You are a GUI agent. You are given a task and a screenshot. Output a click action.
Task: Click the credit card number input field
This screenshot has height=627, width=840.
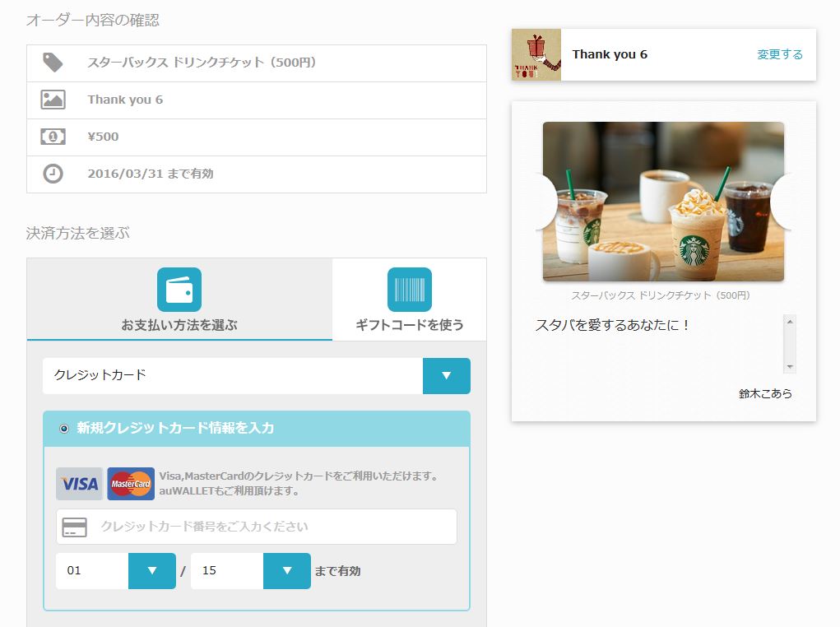pos(257,527)
